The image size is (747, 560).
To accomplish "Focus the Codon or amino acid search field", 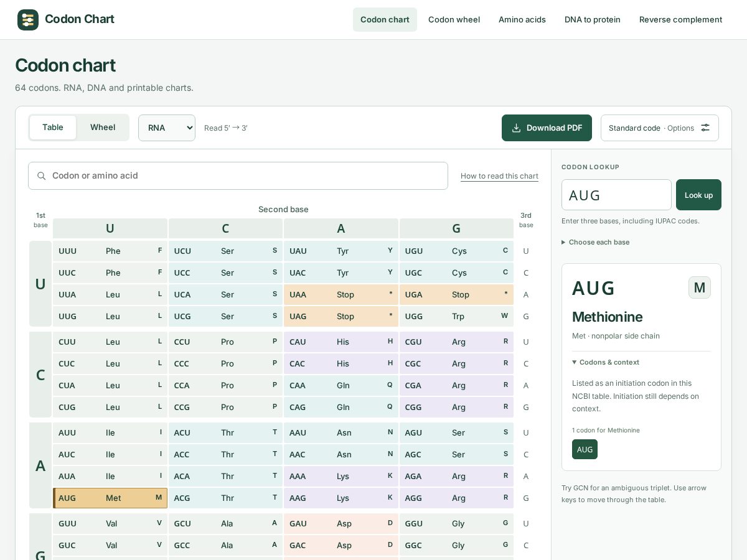I will 238,176.
